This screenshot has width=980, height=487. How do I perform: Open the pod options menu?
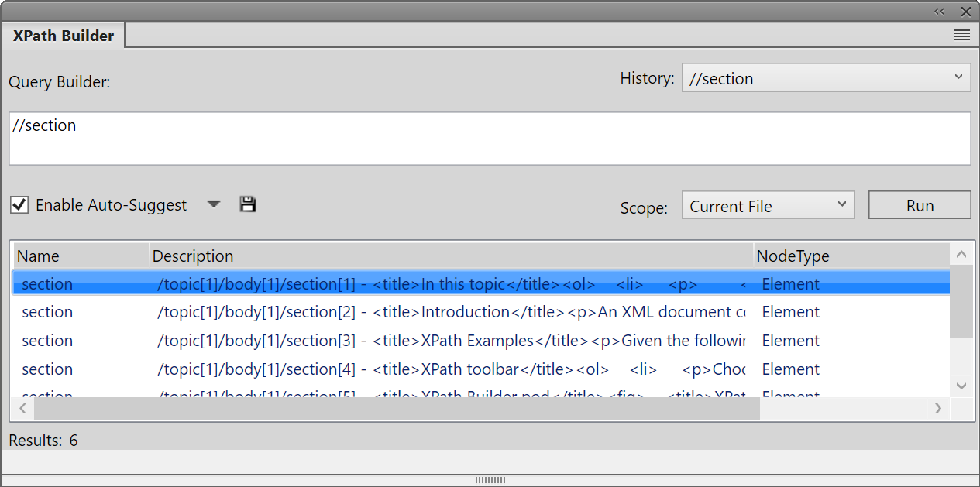(962, 35)
